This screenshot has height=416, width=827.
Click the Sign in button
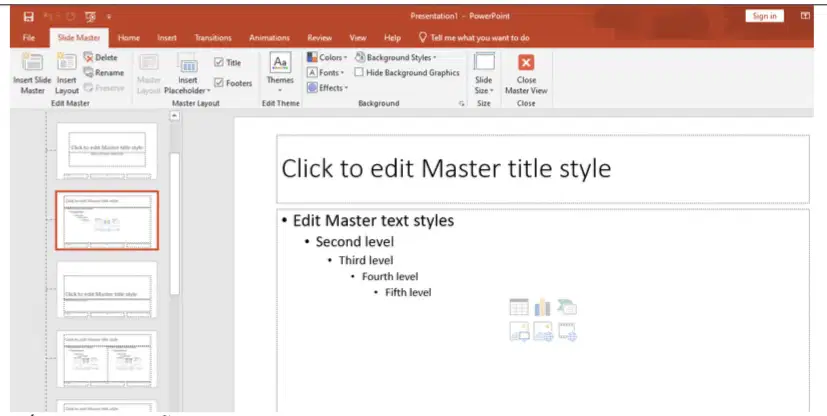764,16
